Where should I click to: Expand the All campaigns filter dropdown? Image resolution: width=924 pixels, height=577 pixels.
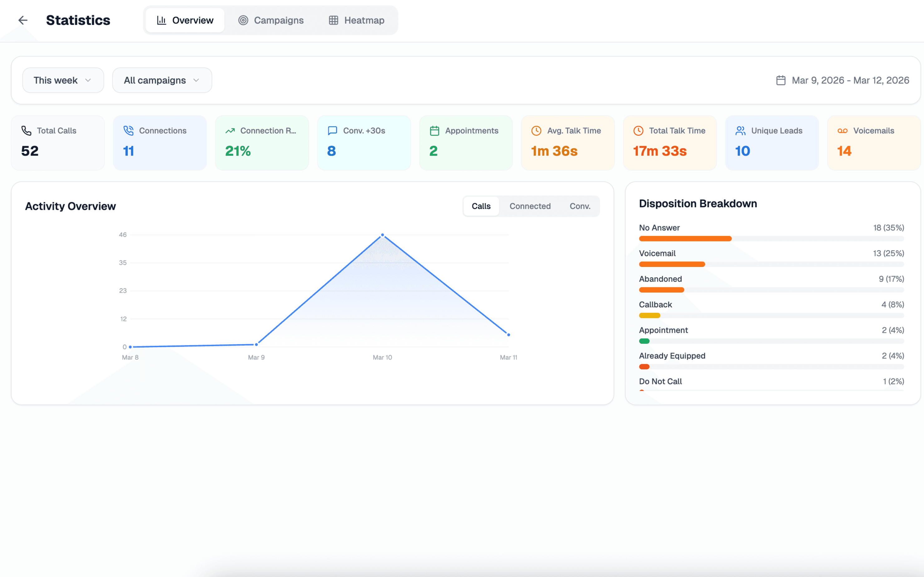coord(162,80)
